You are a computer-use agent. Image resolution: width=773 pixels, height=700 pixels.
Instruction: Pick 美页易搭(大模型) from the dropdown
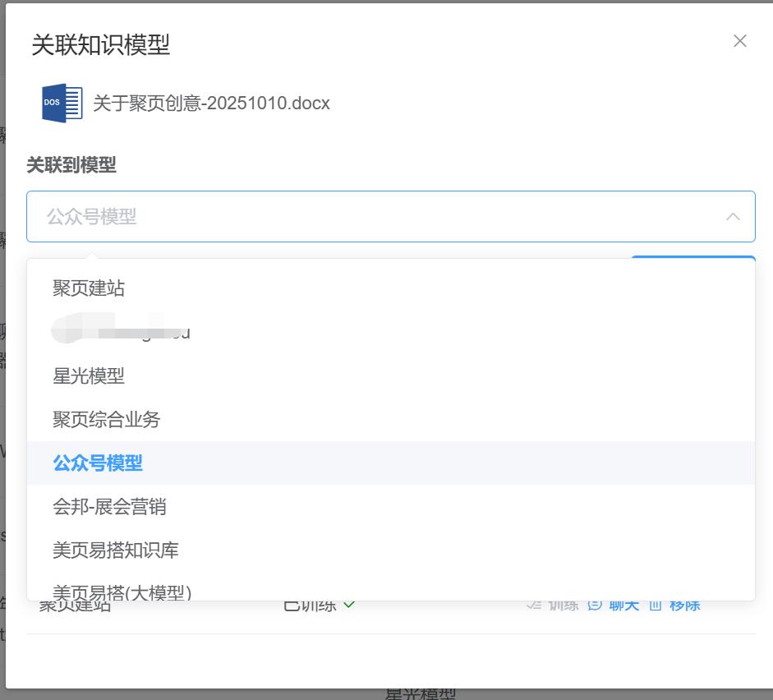(x=122, y=592)
